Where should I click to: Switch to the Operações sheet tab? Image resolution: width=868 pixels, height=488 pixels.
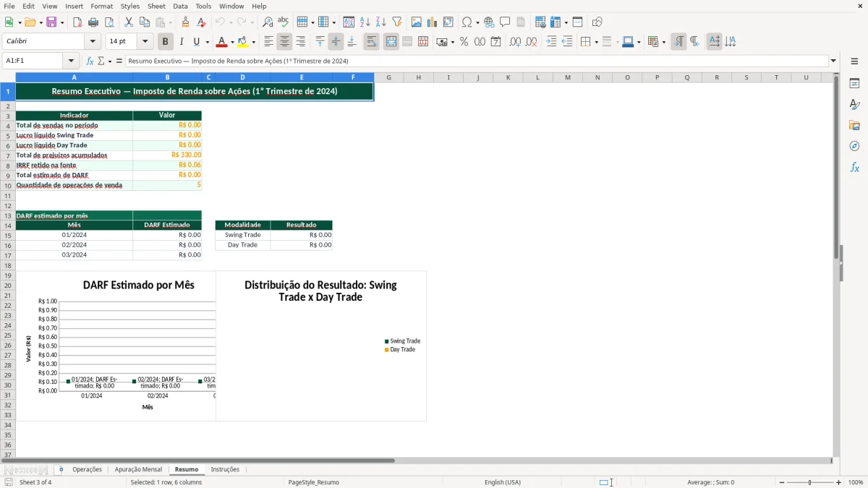click(x=87, y=470)
